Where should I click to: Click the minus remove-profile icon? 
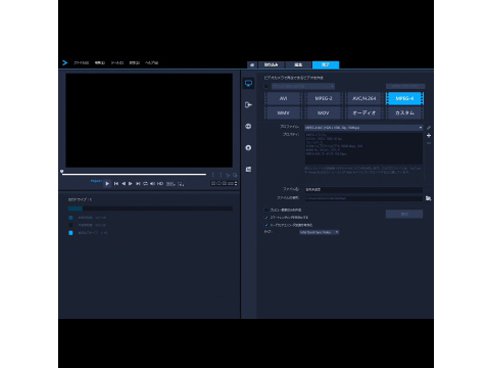click(x=429, y=143)
